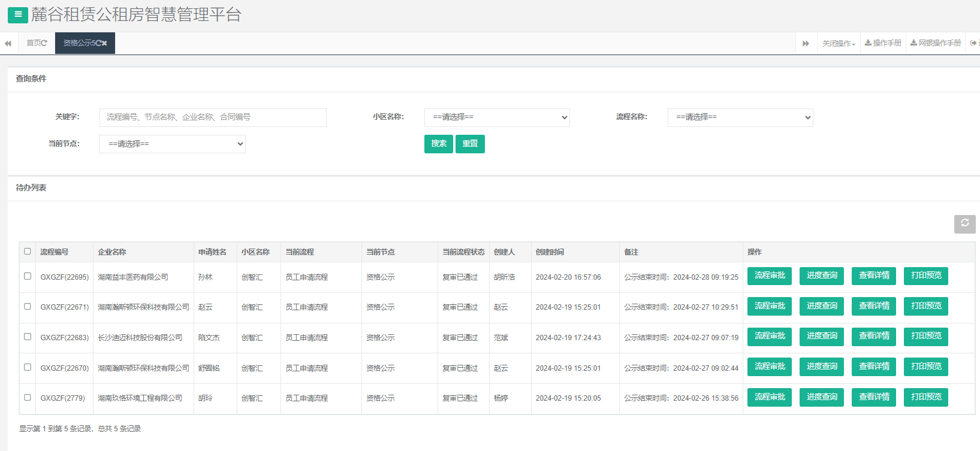Viewport: 980px width, 451px height.
Task: Click the 搜索 search button
Action: coord(438,144)
